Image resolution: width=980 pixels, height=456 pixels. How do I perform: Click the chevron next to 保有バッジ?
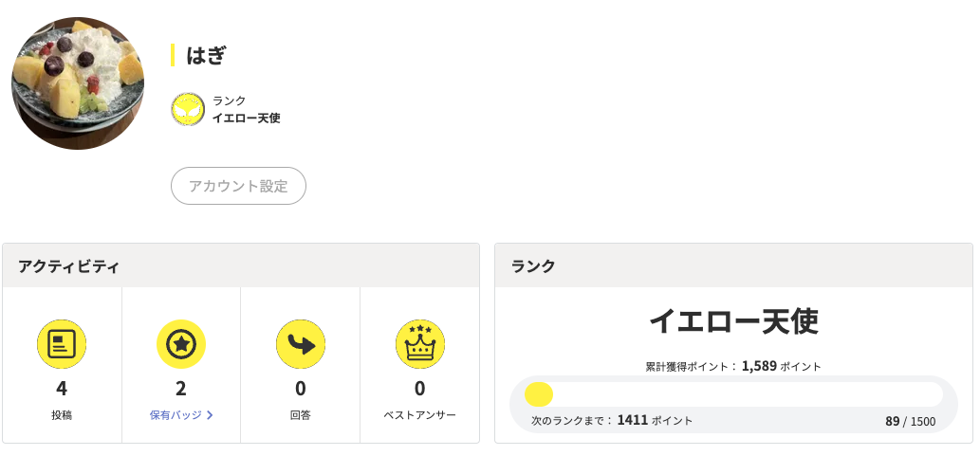tap(210, 415)
